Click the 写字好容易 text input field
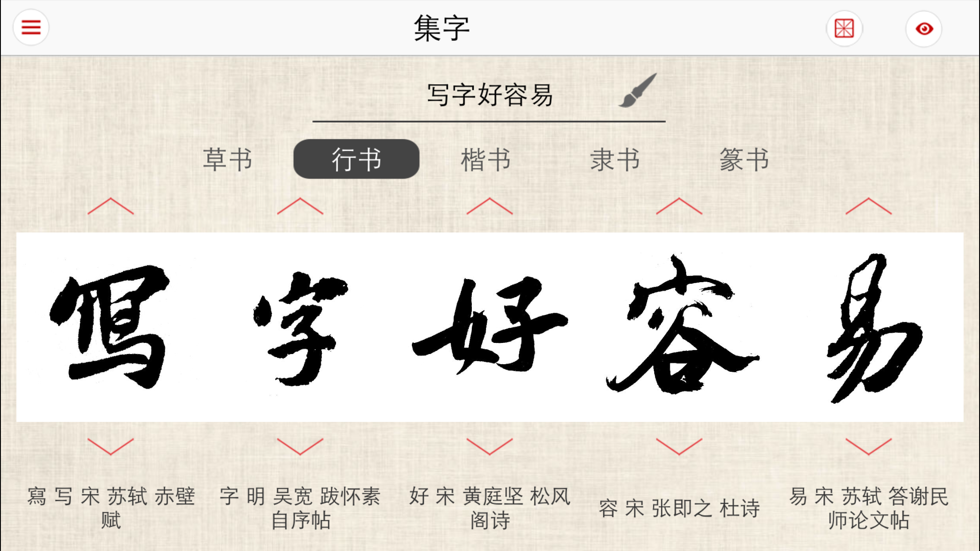This screenshot has height=551, width=980. click(490, 94)
